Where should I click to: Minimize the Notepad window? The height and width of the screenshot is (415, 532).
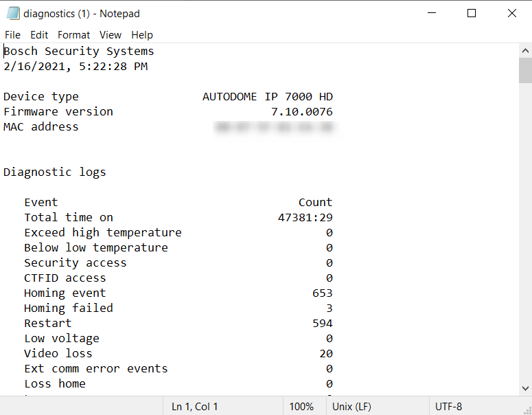[x=432, y=13]
